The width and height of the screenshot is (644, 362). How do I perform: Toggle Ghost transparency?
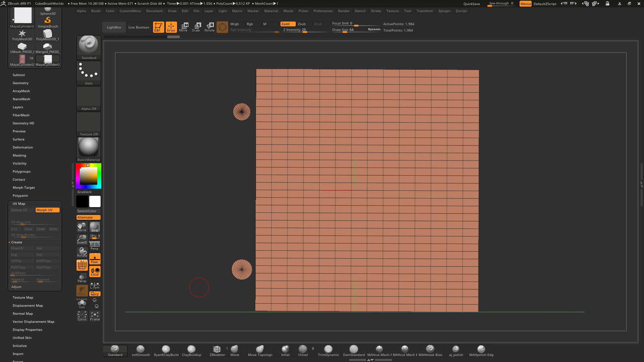tap(82, 291)
